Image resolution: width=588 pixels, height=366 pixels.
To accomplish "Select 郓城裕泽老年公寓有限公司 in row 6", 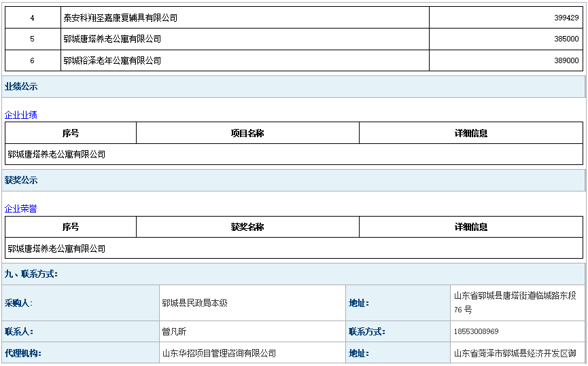I will 112,61.
